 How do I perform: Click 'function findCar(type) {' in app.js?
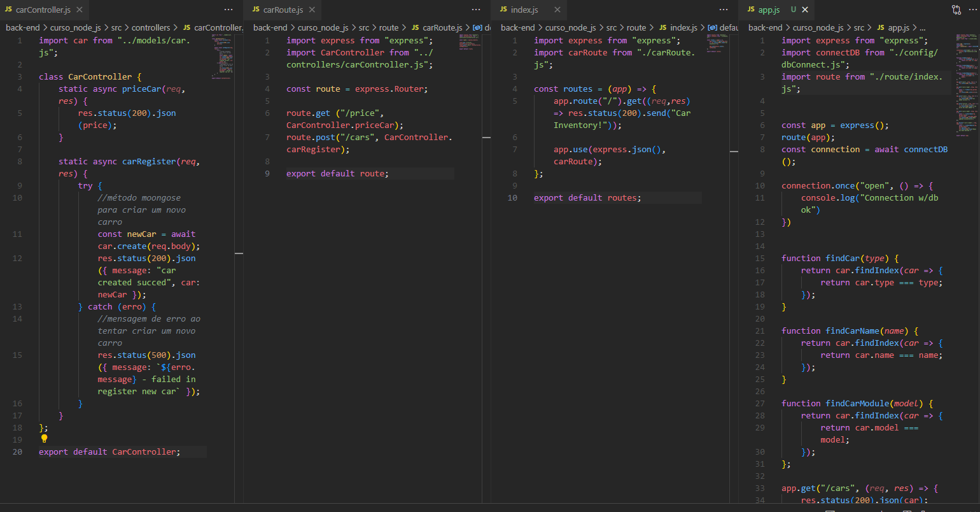[840, 258]
